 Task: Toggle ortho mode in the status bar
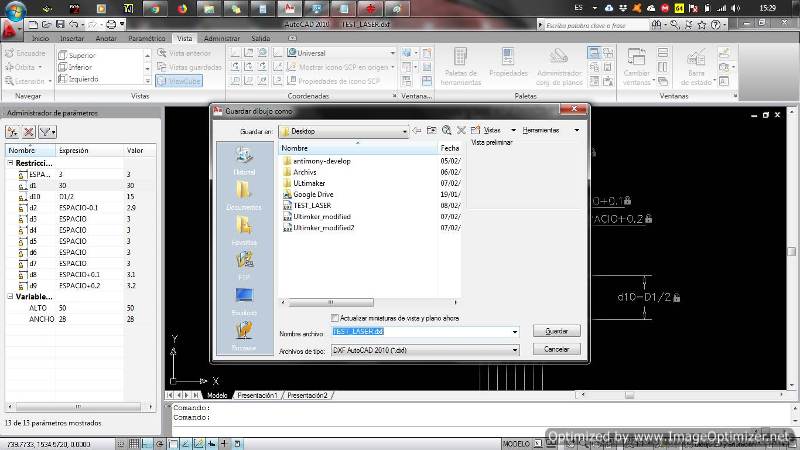coord(146,444)
